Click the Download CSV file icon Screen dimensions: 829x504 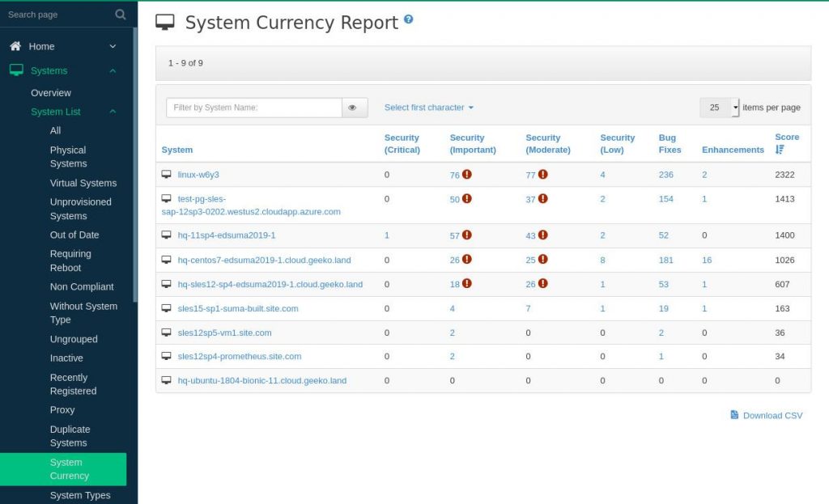pos(734,415)
